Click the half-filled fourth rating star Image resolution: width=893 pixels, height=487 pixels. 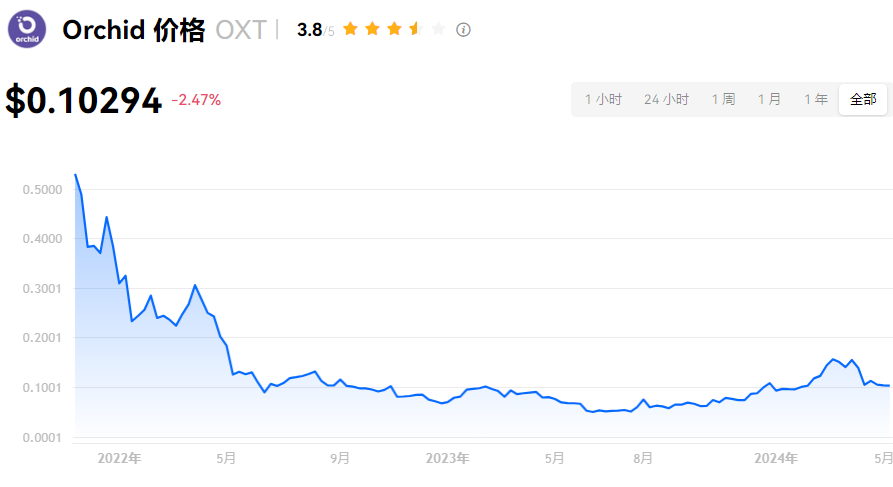pyautogui.click(x=416, y=29)
